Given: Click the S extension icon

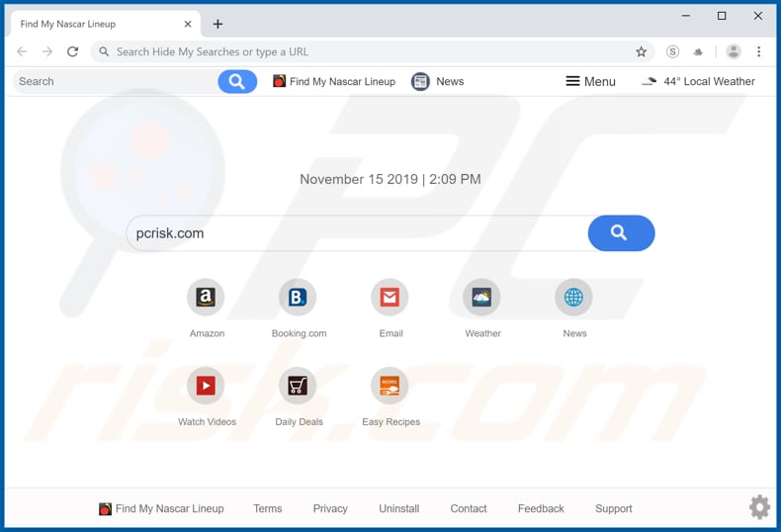Looking at the screenshot, I should click(x=672, y=51).
